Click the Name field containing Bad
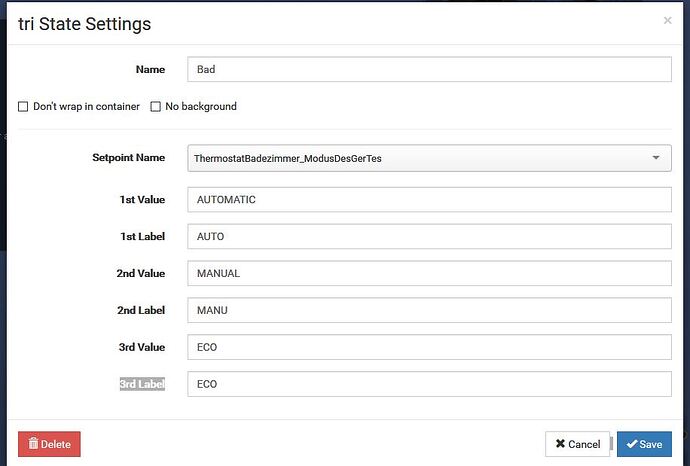690x466 pixels. (x=429, y=69)
